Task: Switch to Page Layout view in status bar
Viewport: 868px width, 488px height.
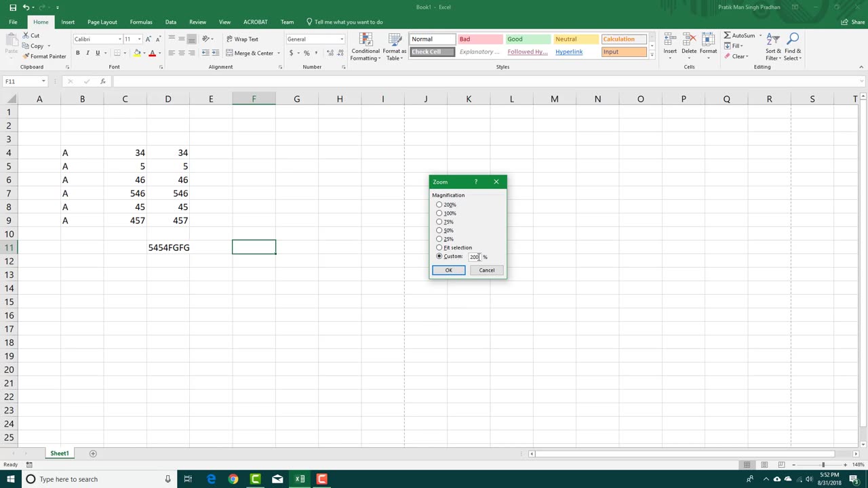Action: click(764, 465)
